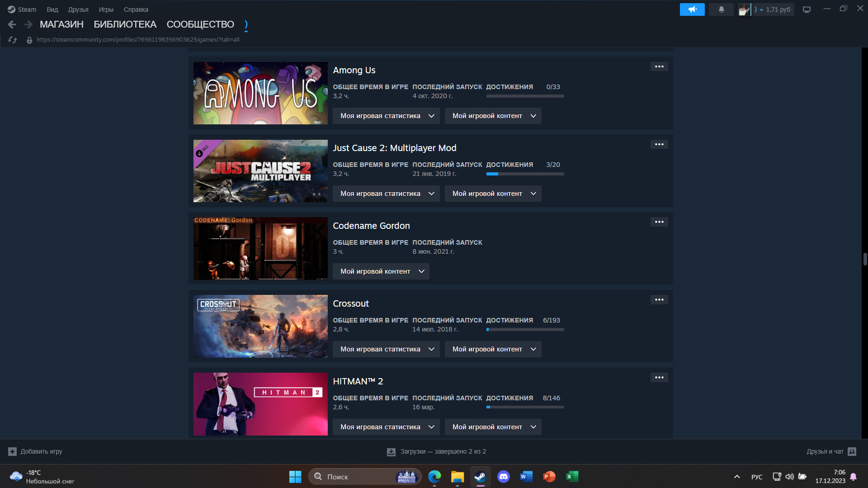Click the downloads status icon
This screenshot has width=868, height=488.
(x=391, y=452)
